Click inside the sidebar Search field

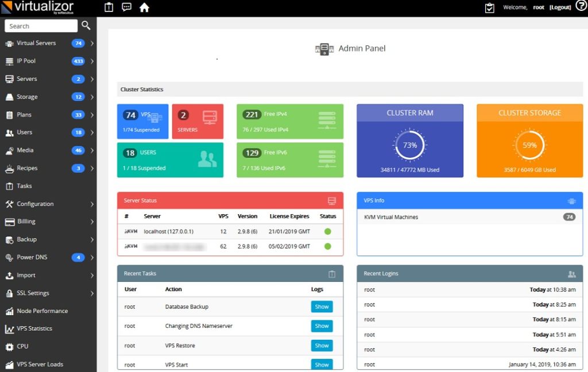click(40, 25)
